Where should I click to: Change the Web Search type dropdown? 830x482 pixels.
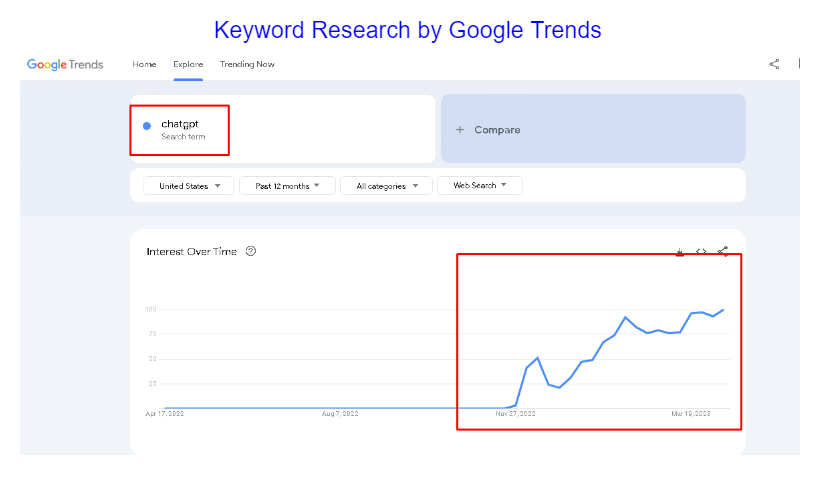click(x=480, y=186)
